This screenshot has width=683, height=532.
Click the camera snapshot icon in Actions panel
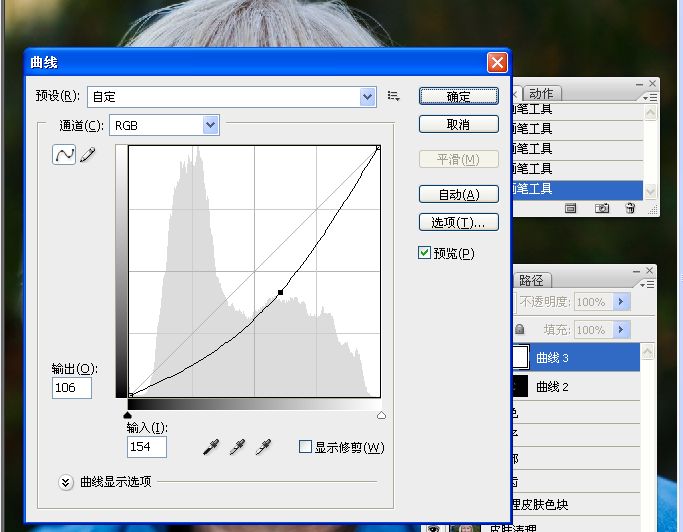[x=602, y=208]
